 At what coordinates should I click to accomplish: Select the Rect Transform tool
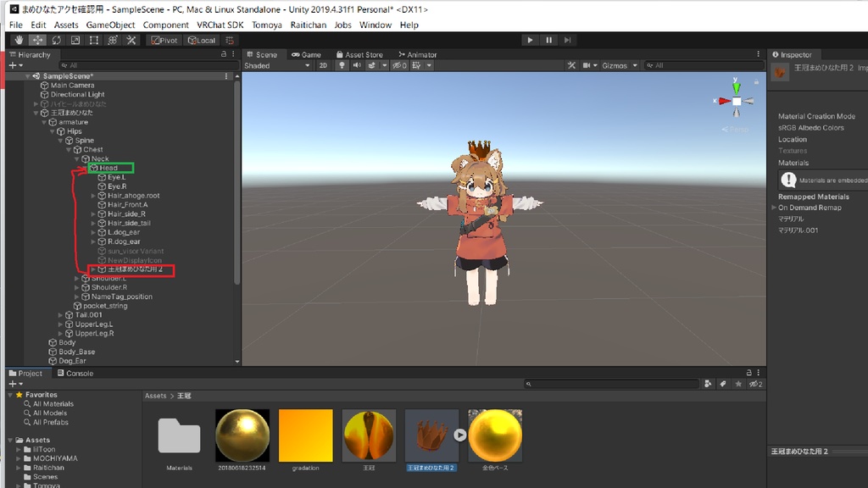pyautogui.click(x=94, y=40)
